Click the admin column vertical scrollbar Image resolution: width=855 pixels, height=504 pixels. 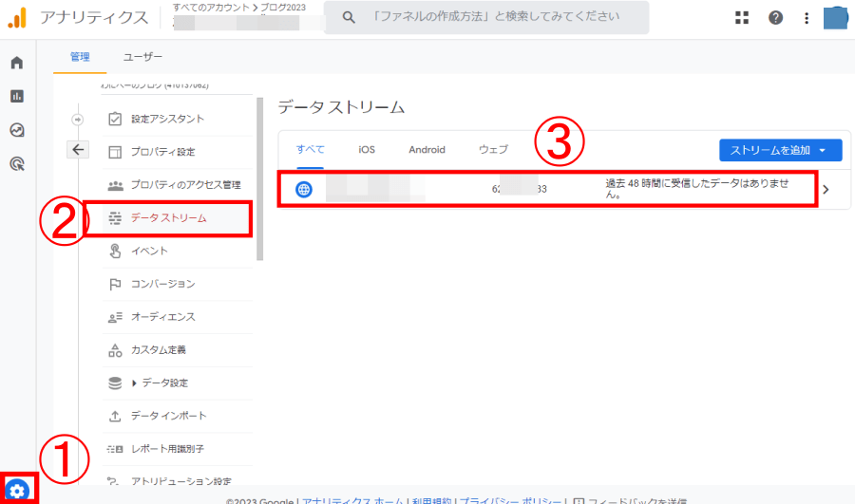260,178
